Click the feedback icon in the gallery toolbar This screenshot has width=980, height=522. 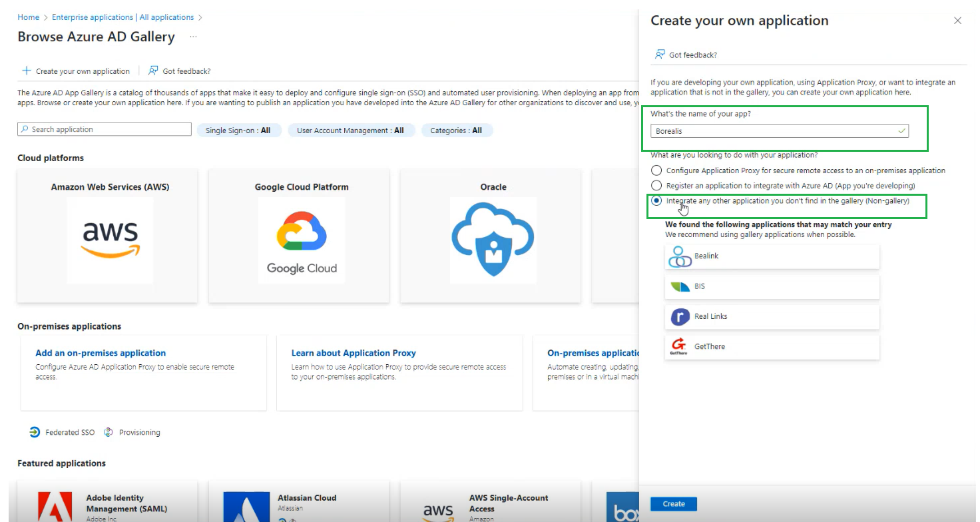[x=153, y=71]
